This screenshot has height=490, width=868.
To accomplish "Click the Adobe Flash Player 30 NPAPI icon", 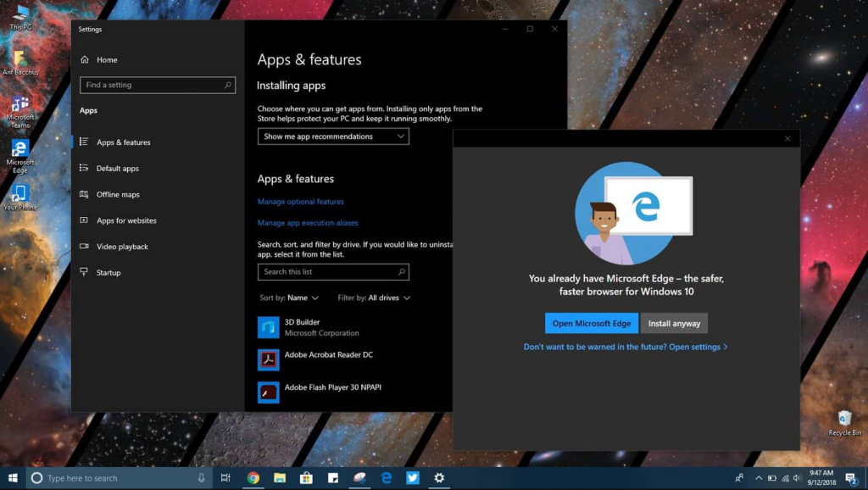I will 269,393.
